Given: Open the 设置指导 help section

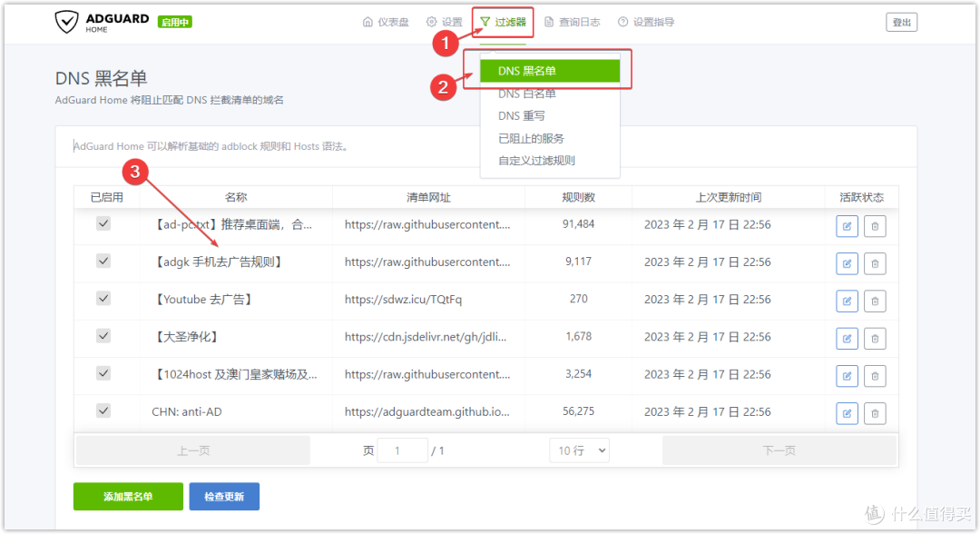Looking at the screenshot, I should 655,21.
